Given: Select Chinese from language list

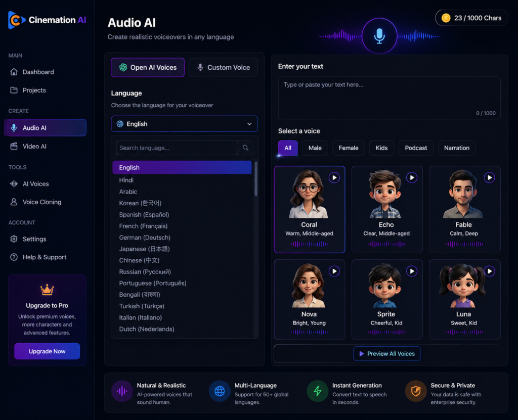Looking at the screenshot, I should [x=182, y=260].
